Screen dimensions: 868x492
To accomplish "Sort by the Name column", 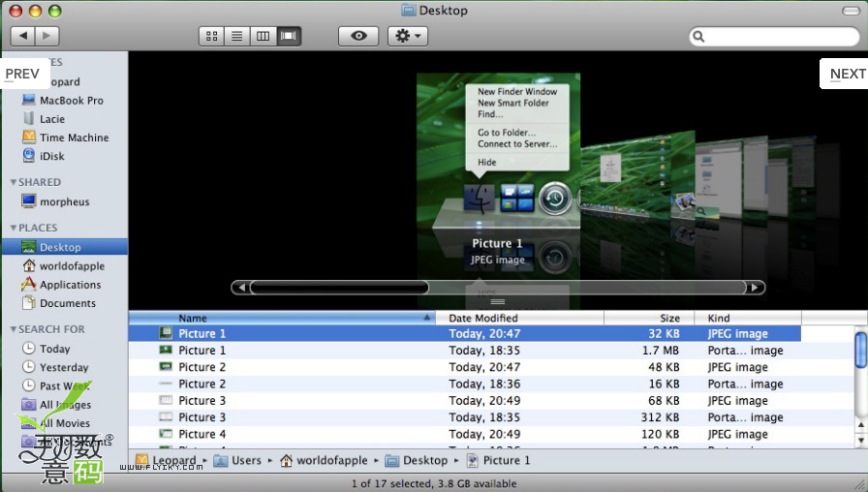I will (x=282, y=318).
